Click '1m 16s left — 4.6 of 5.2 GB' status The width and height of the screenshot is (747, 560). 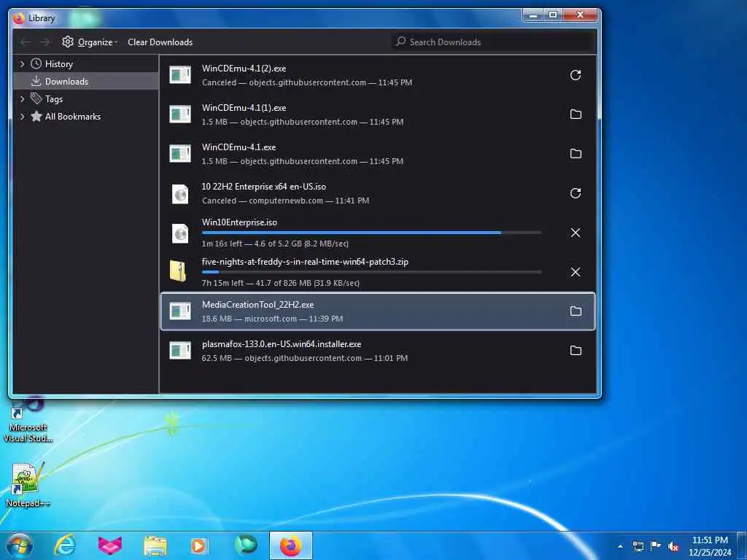[275, 244]
